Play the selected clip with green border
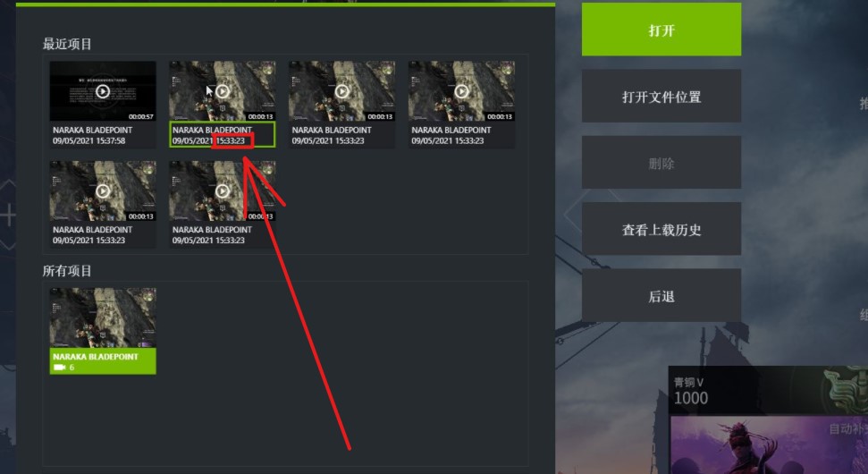868x474 pixels. coord(223,91)
